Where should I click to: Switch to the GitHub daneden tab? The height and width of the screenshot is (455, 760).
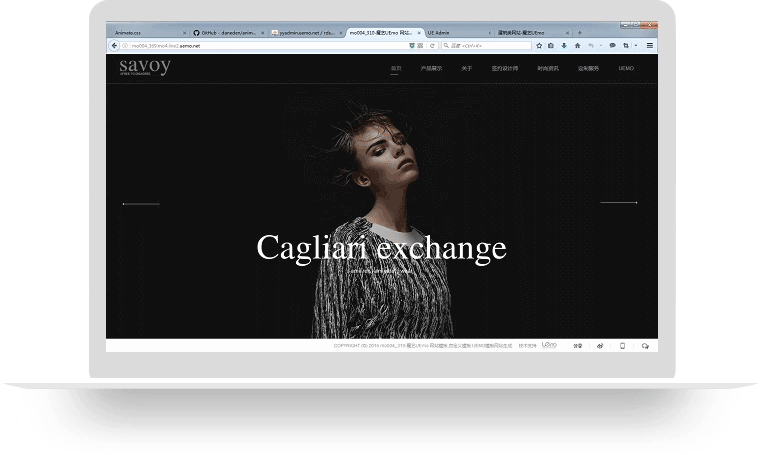coord(228,32)
